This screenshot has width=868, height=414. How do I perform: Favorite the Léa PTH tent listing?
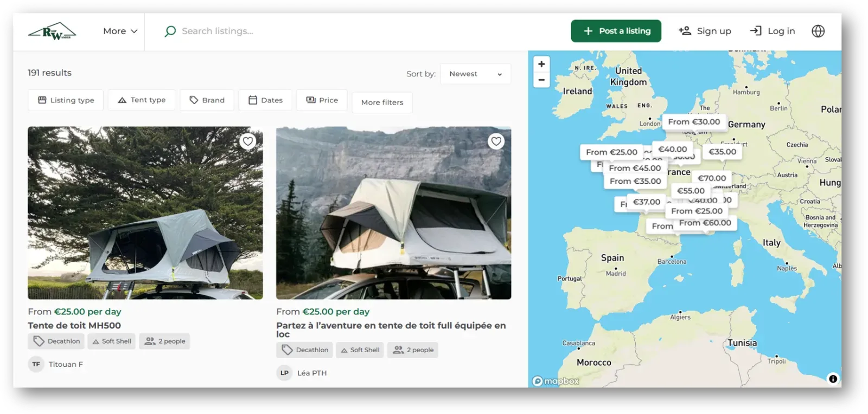click(x=496, y=141)
